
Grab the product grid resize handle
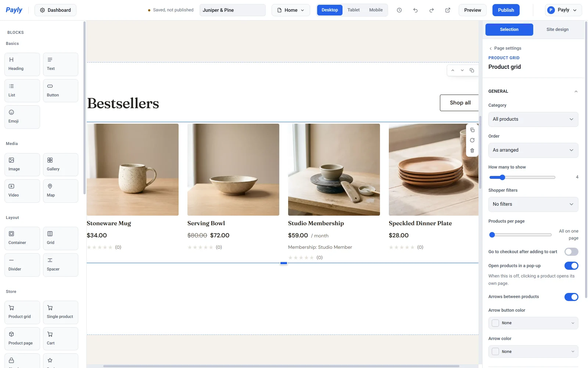click(x=284, y=263)
